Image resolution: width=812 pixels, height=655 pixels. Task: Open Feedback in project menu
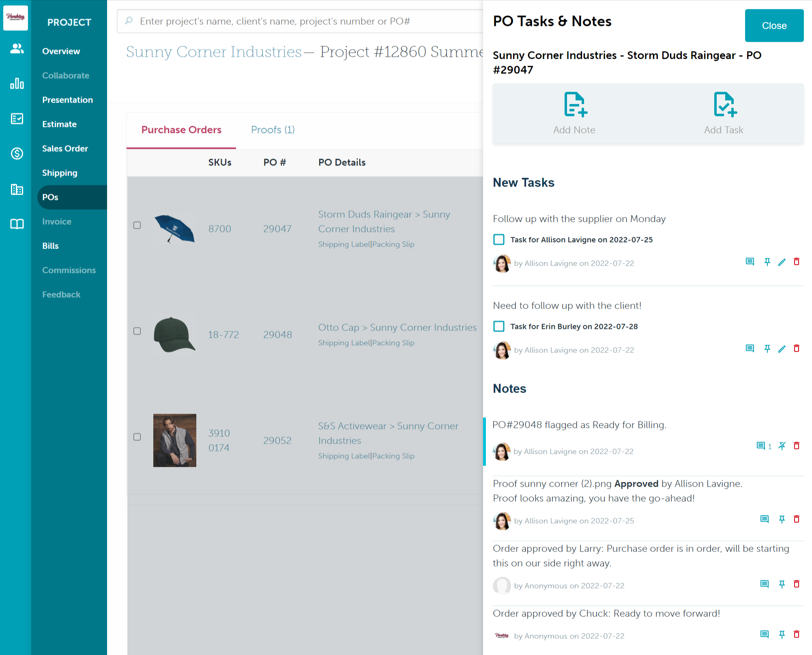[61, 294]
